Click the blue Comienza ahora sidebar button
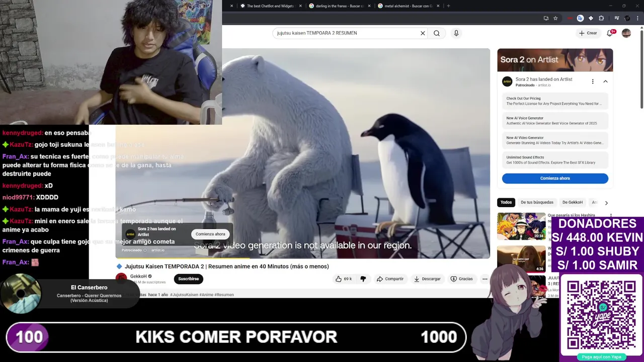 click(555, 178)
